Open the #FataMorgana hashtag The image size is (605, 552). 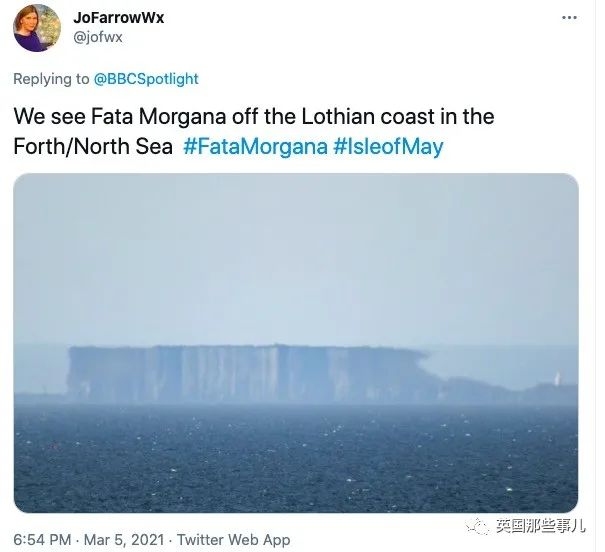tap(255, 147)
